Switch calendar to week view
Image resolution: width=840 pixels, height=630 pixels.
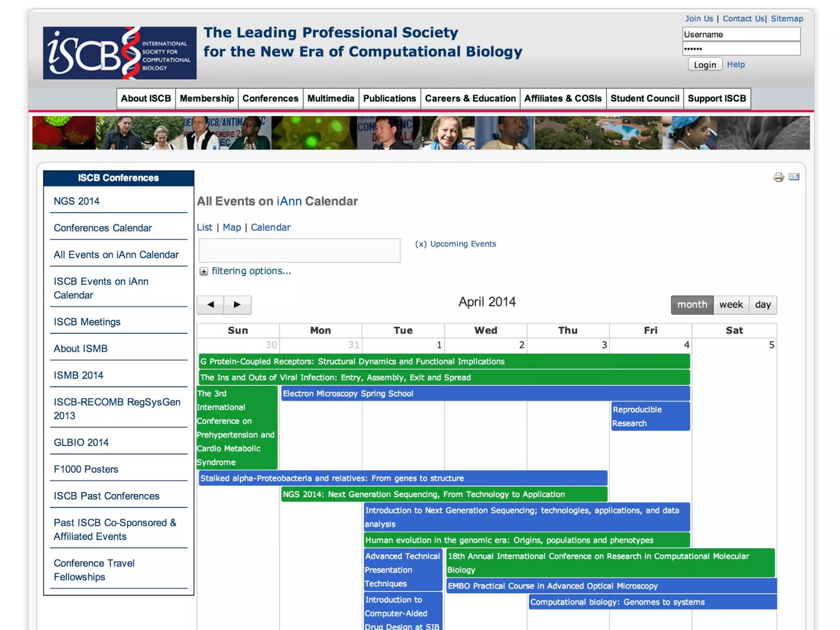[730, 305]
